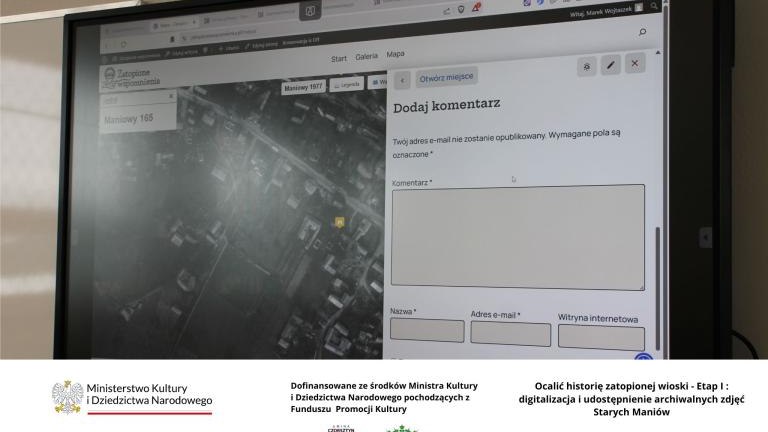
Task: Click the search magnifier icon near the site menu
Action: (x=642, y=32)
